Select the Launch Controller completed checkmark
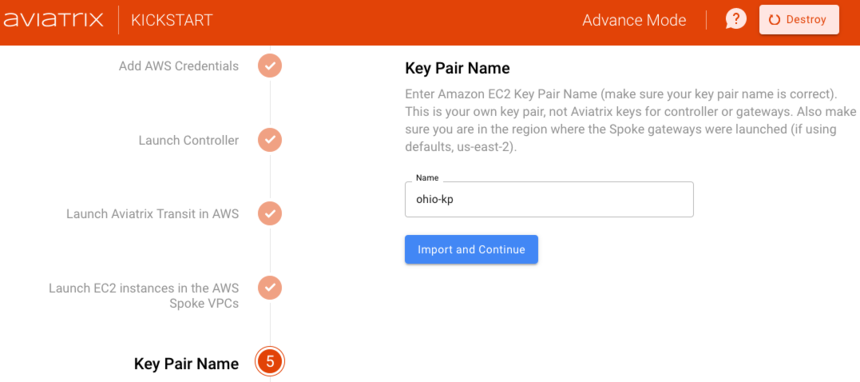The width and height of the screenshot is (860, 382). point(269,140)
